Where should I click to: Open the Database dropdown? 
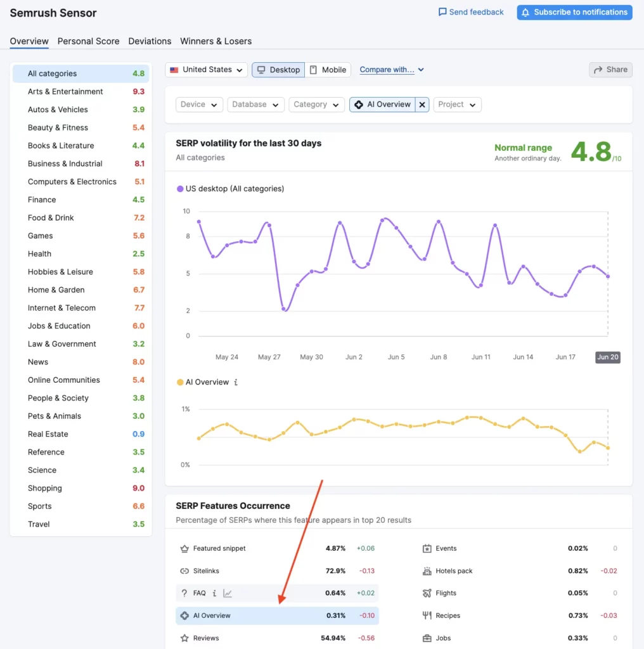pyautogui.click(x=255, y=104)
